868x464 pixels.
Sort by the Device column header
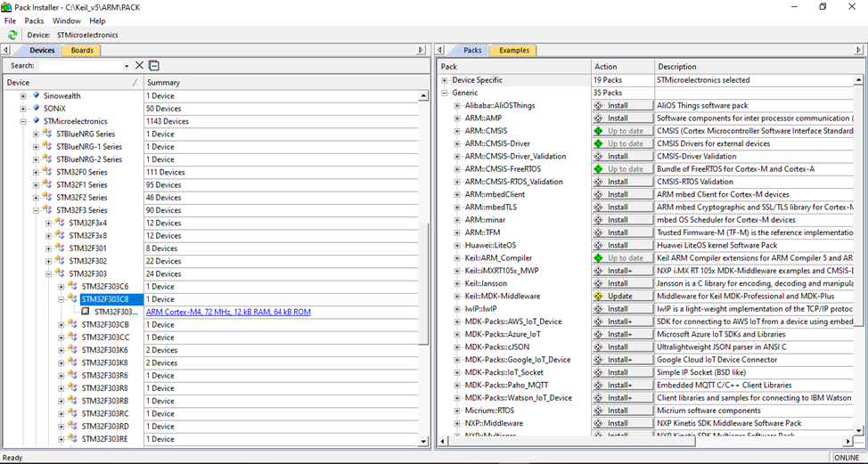pos(72,83)
